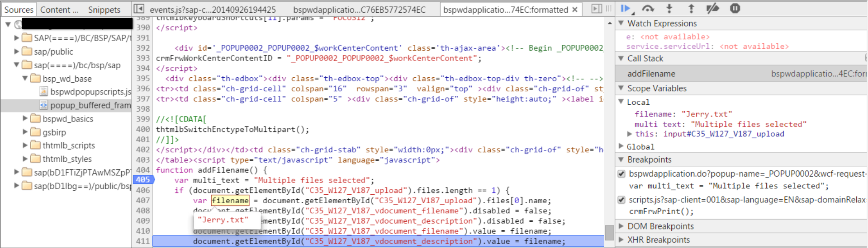The width and height of the screenshot is (868, 248).
Task: Resume script execution with the play icon
Action: click(x=626, y=9)
